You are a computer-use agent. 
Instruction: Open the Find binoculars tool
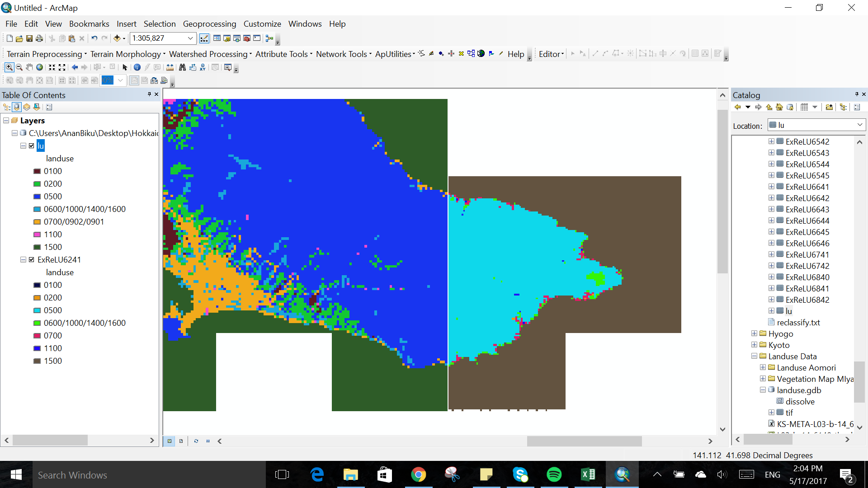tap(182, 67)
